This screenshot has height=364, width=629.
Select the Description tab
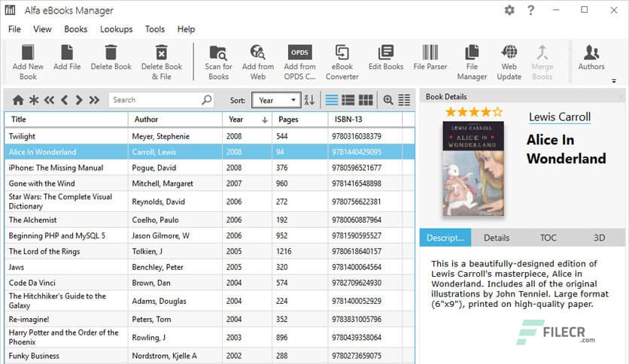445,238
